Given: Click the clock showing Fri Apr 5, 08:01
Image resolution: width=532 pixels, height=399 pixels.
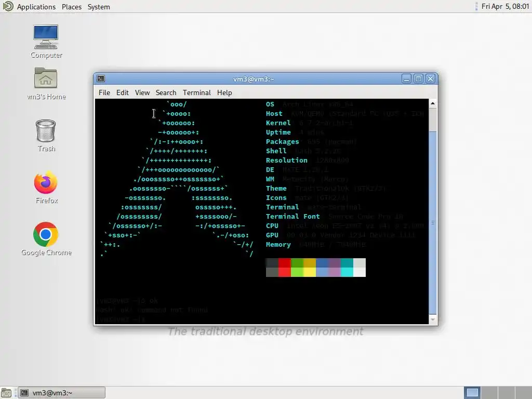Looking at the screenshot, I should [505, 6].
